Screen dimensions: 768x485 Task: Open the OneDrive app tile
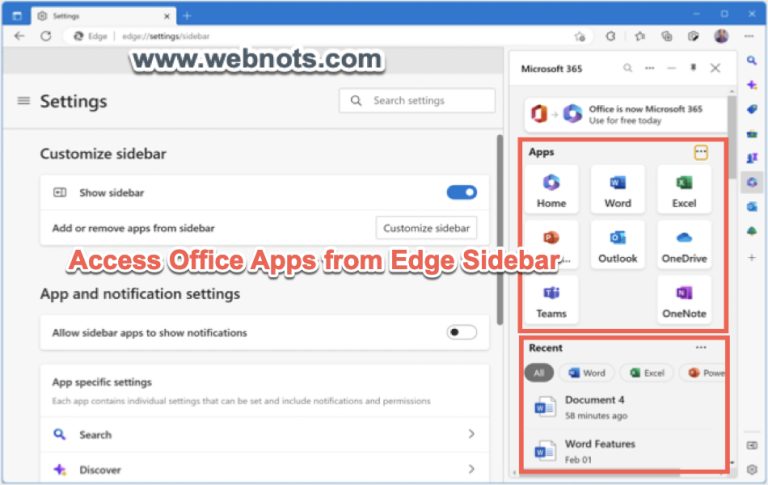pos(684,244)
